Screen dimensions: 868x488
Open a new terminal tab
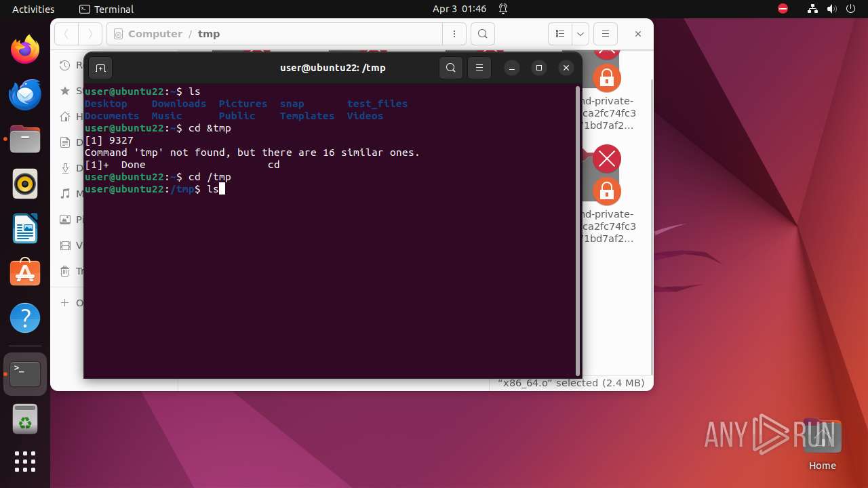[x=100, y=68]
